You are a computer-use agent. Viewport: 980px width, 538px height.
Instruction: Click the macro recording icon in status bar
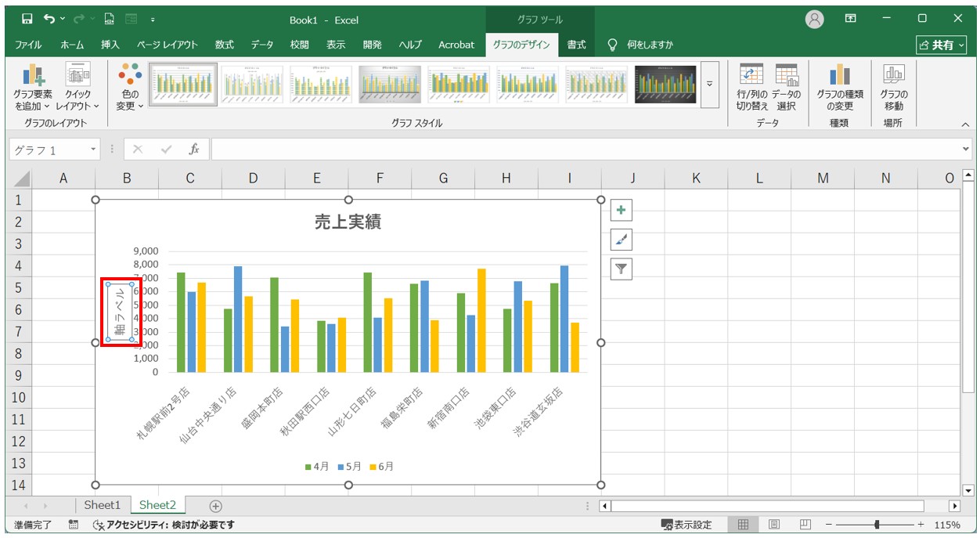pyautogui.click(x=74, y=525)
